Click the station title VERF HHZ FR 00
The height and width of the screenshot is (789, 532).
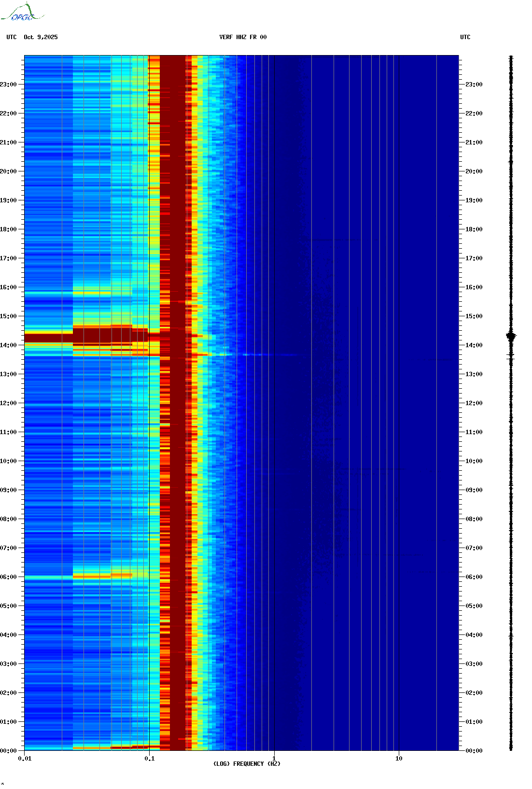243,37
